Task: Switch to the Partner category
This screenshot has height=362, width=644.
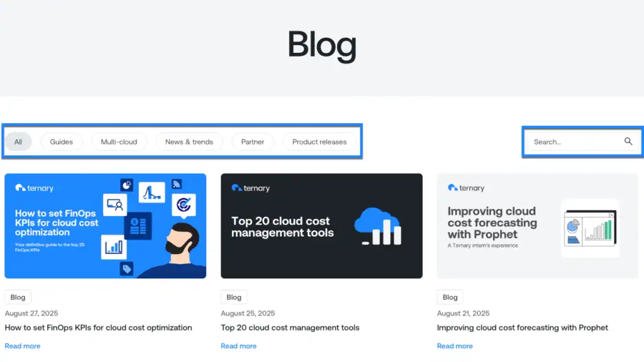Action: pos(252,141)
